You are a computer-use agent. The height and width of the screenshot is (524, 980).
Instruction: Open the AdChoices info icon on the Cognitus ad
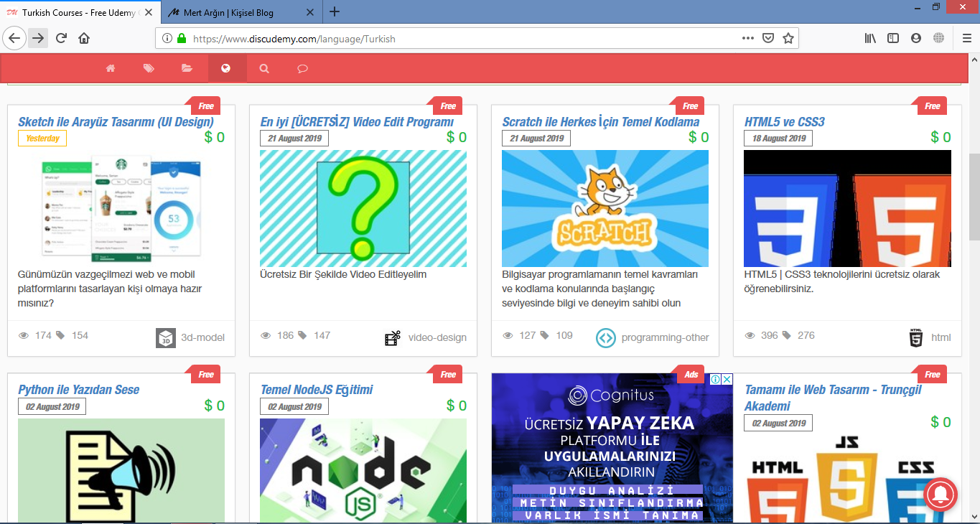coord(716,379)
